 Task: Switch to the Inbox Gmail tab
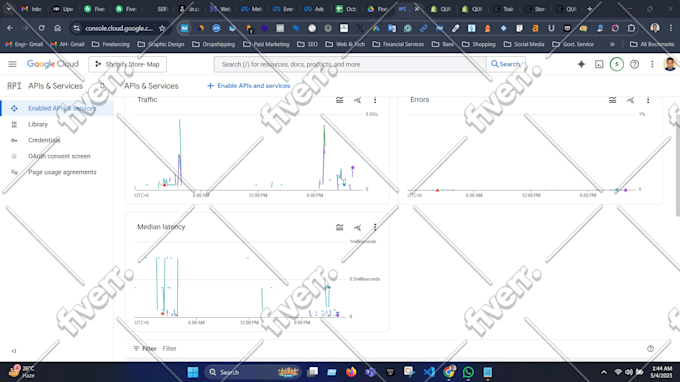click(x=32, y=9)
